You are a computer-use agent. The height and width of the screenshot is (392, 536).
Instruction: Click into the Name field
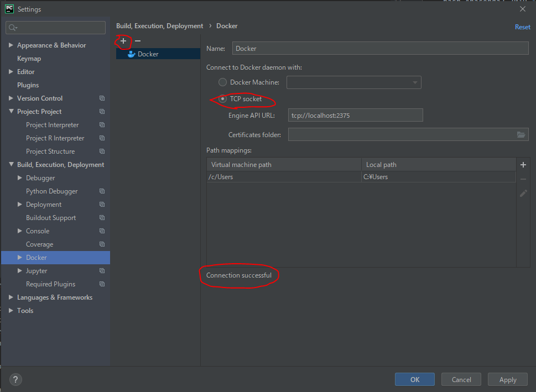(x=380, y=48)
